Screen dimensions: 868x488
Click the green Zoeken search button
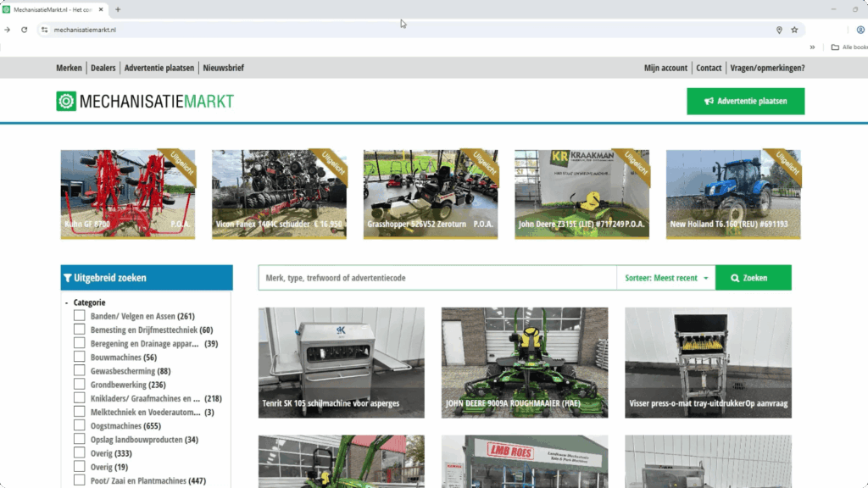click(x=753, y=278)
